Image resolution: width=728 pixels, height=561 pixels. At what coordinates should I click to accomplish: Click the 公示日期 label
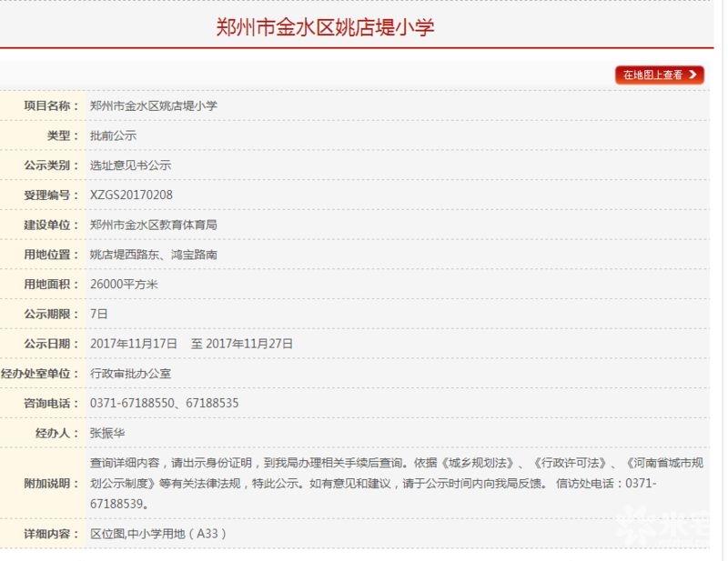51,344
